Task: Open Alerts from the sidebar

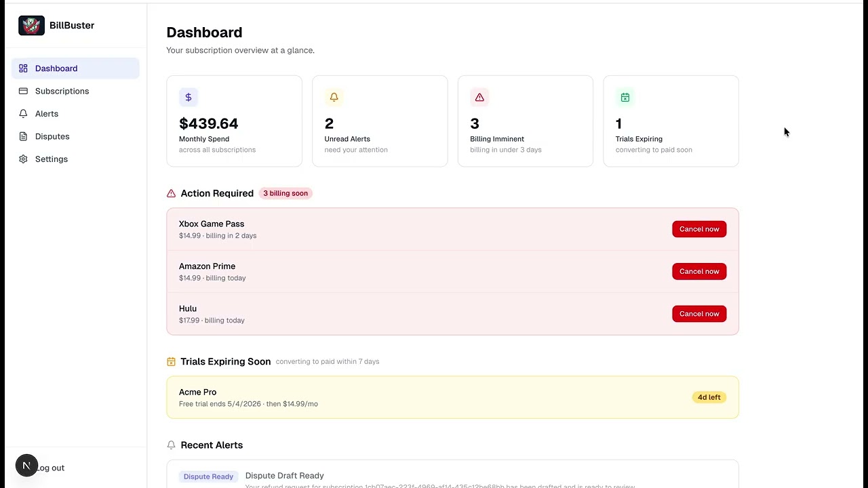Action: coord(75,114)
